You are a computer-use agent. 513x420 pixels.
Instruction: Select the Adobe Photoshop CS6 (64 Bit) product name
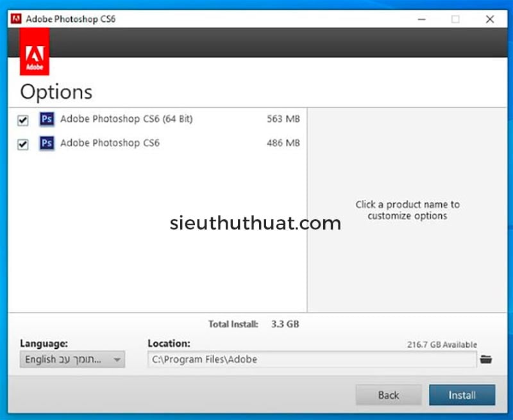126,119
